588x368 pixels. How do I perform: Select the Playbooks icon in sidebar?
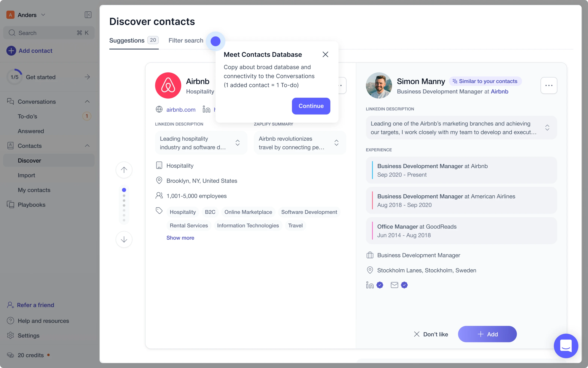pos(10,205)
